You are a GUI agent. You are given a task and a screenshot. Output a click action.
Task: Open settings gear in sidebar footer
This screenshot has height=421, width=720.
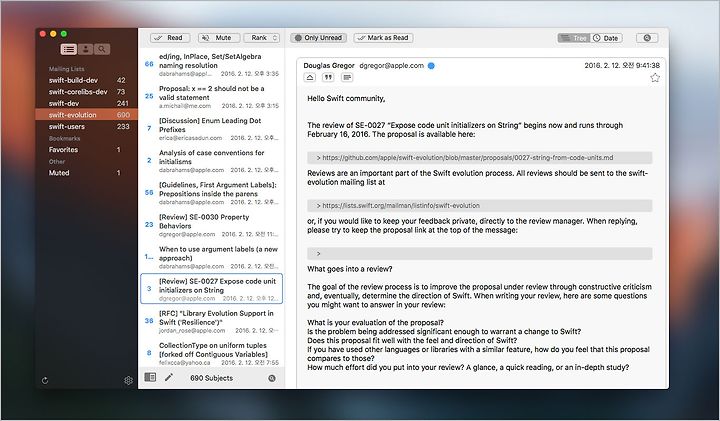coord(128,380)
